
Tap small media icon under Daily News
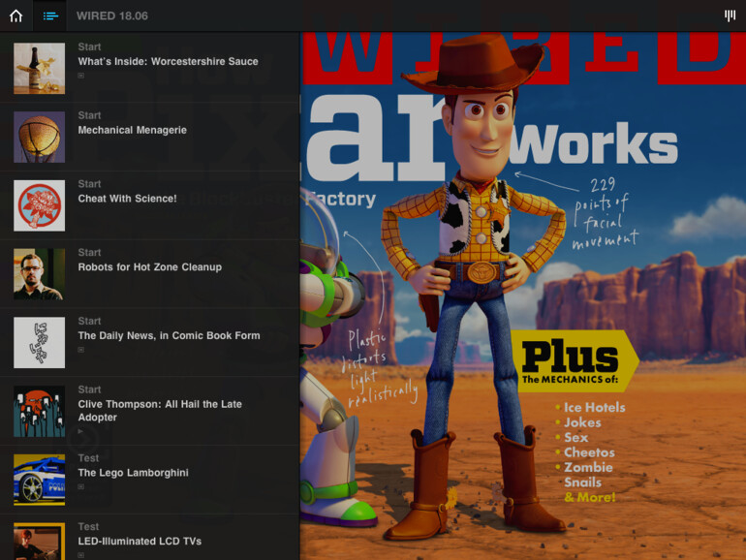click(x=80, y=350)
